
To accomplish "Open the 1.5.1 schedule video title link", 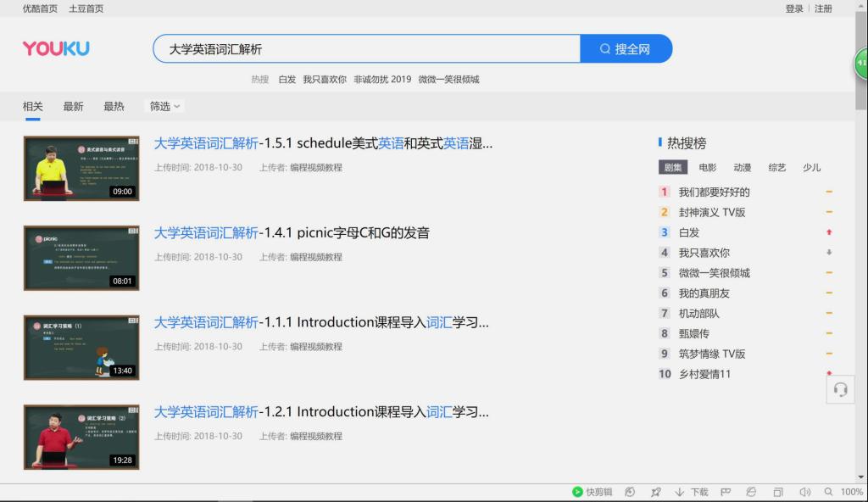I will click(x=322, y=143).
